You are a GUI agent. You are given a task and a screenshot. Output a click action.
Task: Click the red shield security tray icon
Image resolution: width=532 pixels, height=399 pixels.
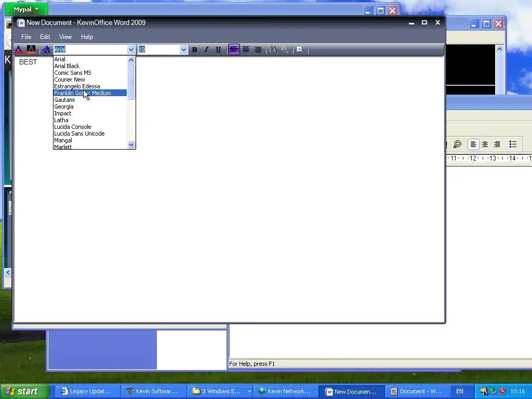[x=503, y=392]
